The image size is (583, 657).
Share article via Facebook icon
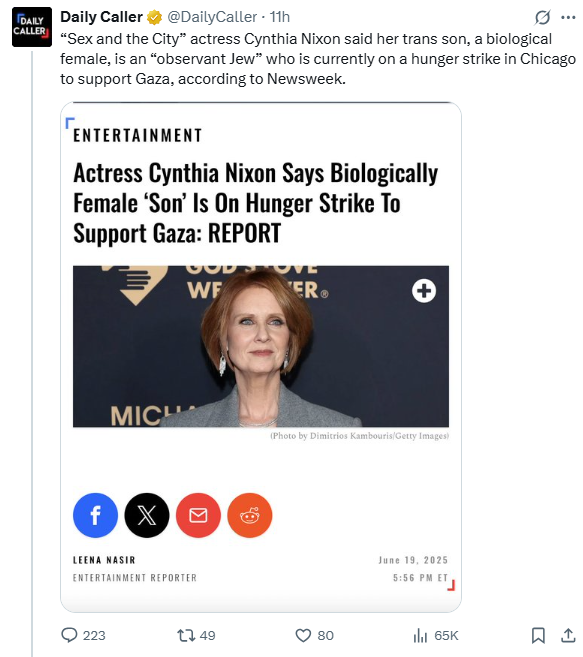pos(96,515)
